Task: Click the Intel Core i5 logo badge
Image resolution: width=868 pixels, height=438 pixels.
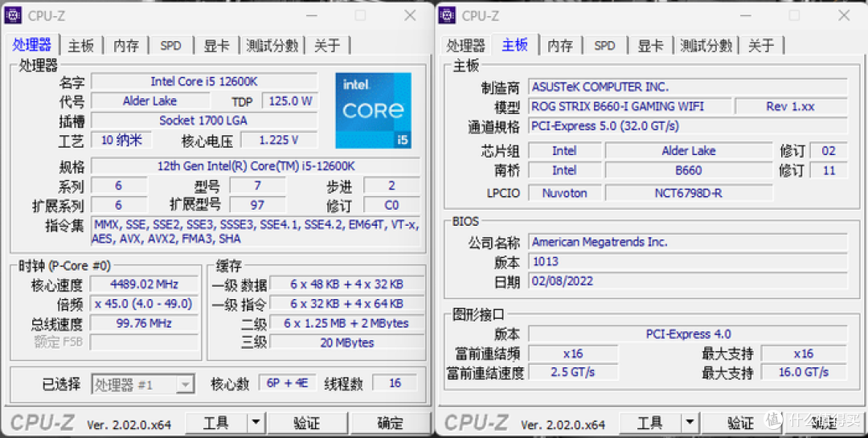Action: [x=373, y=110]
